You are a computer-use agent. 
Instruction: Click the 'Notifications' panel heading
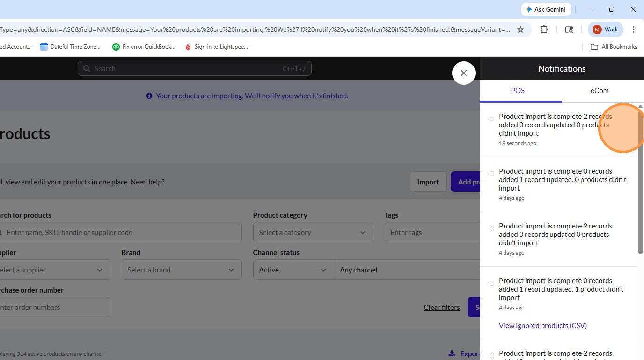coord(562,68)
